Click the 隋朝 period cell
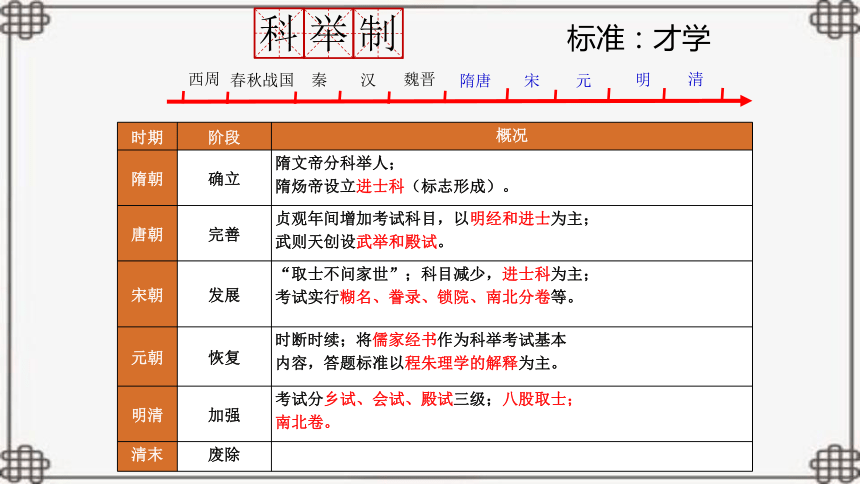The image size is (860, 484). point(147,178)
